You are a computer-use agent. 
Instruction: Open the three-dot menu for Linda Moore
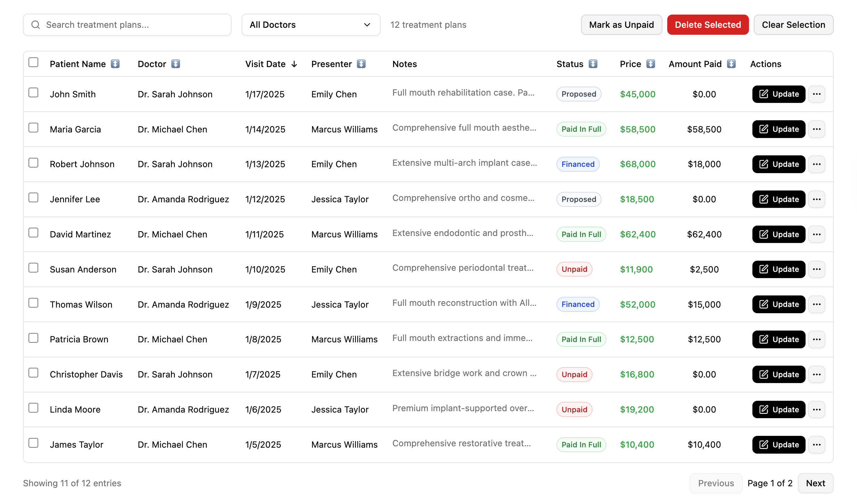(x=816, y=409)
